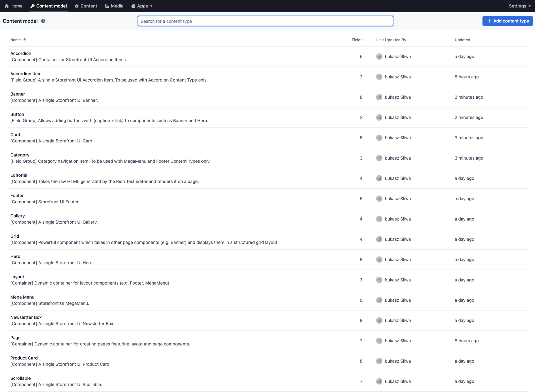Click the Add content type button
Viewport: 535px width, 392px height.
(x=507, y=21)
